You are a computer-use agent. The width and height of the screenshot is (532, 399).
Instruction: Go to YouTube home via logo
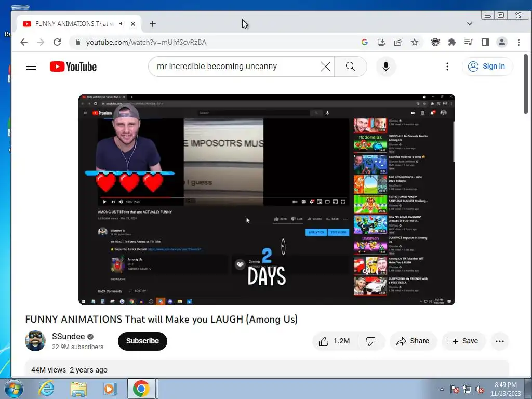click(x=73, y=66)
